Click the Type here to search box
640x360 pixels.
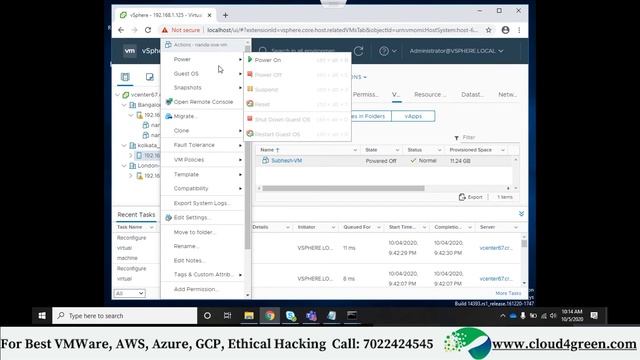click(125, 316)
